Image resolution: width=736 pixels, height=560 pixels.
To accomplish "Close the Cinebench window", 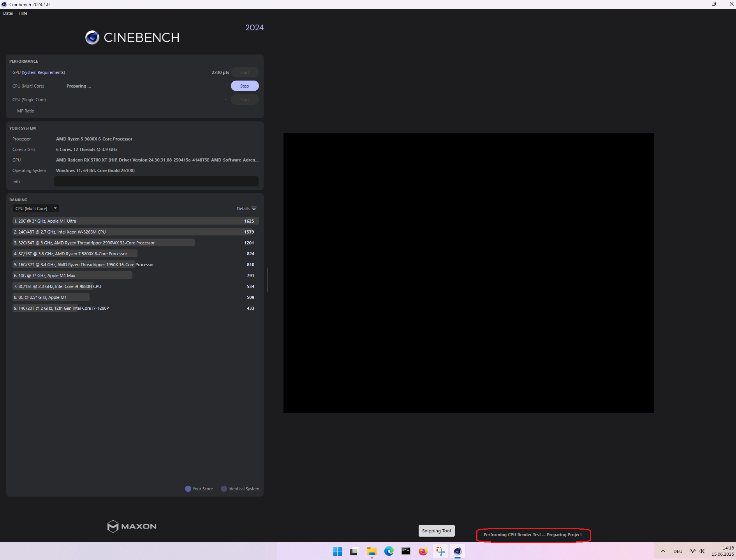I will [731, 4].
